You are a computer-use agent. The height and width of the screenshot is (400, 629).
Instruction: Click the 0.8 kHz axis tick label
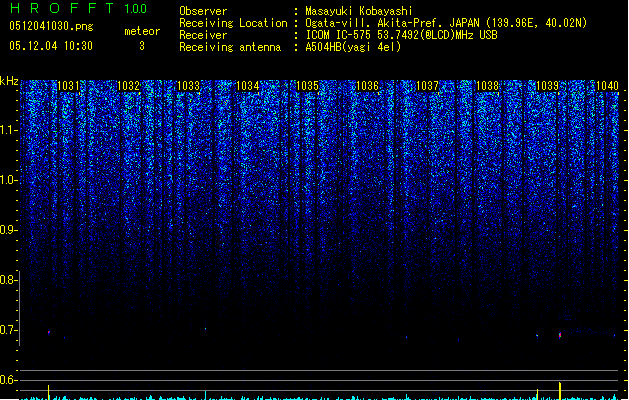pyautogui.click(x=8, y=280)
